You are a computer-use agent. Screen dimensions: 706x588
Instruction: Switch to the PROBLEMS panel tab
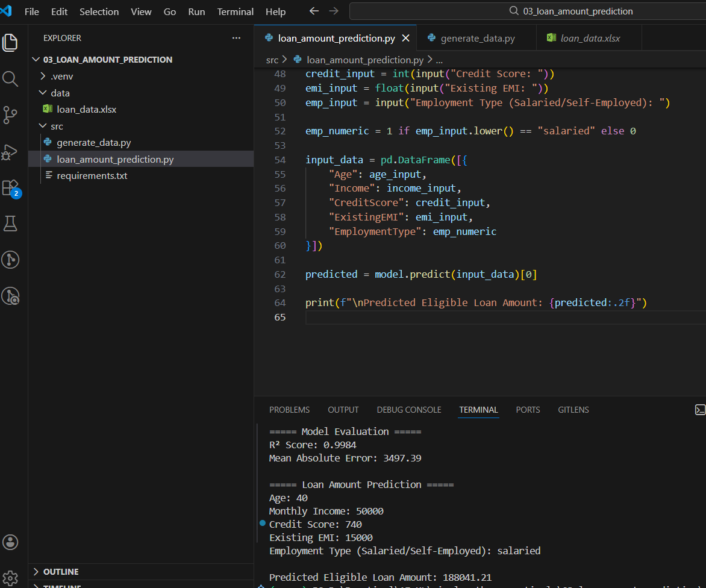[289, 410]
